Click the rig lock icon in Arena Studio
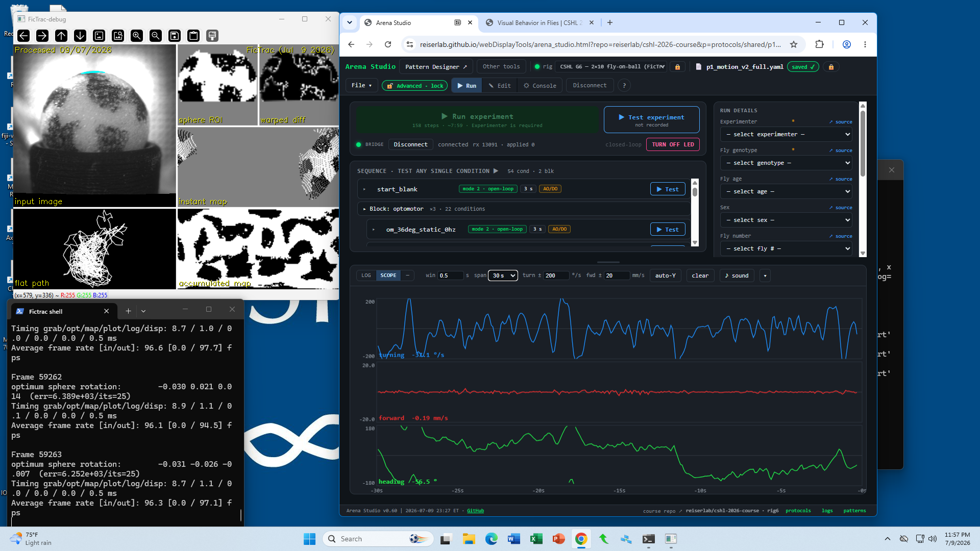The width and height of the screenshot is (980, 551). [x=677, y=67]
